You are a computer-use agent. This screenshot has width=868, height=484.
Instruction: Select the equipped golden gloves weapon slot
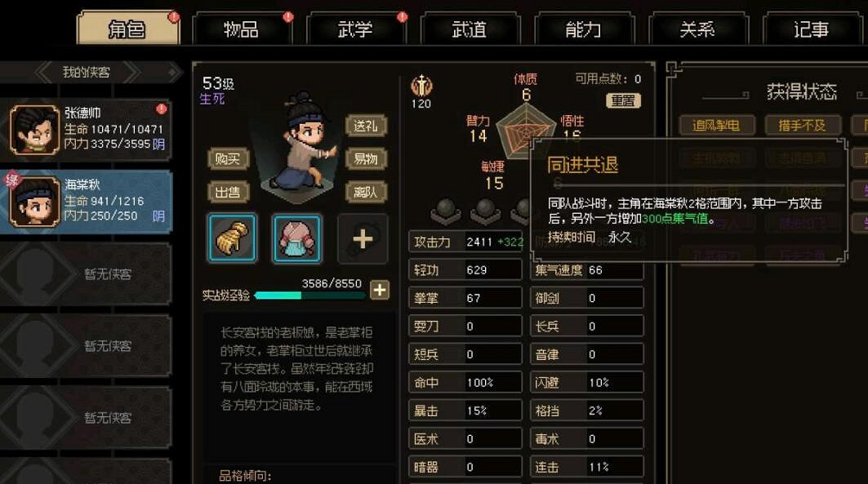click(232, 238)
